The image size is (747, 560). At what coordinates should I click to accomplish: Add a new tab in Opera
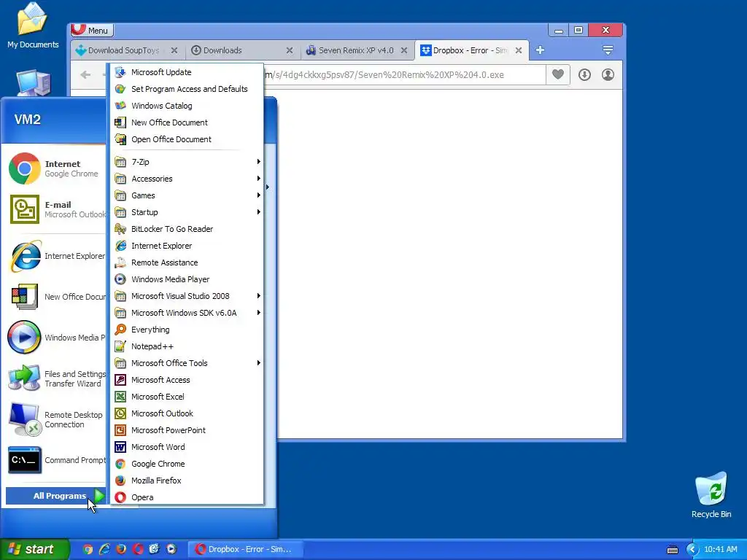click(540, 50)
